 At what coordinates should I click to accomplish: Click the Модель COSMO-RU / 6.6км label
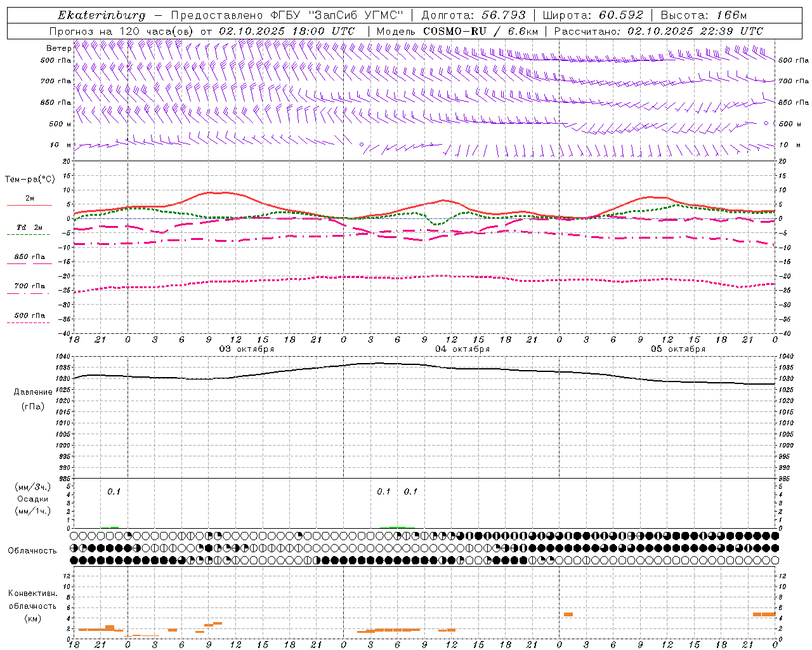457,31
